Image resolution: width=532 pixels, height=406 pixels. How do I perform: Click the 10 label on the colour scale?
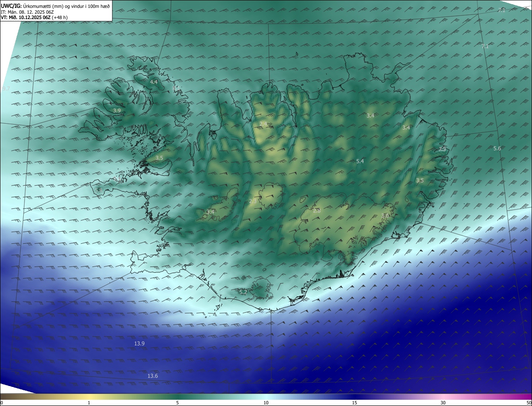266,403
